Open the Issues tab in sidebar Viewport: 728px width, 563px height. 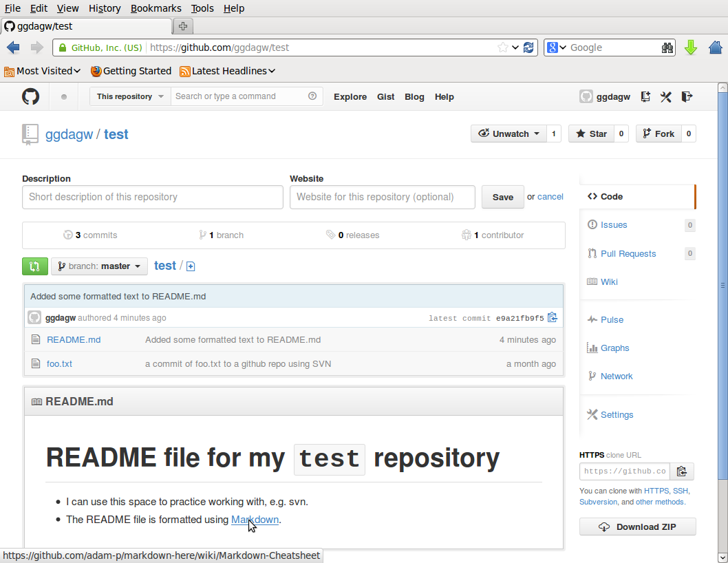point(613,225)
